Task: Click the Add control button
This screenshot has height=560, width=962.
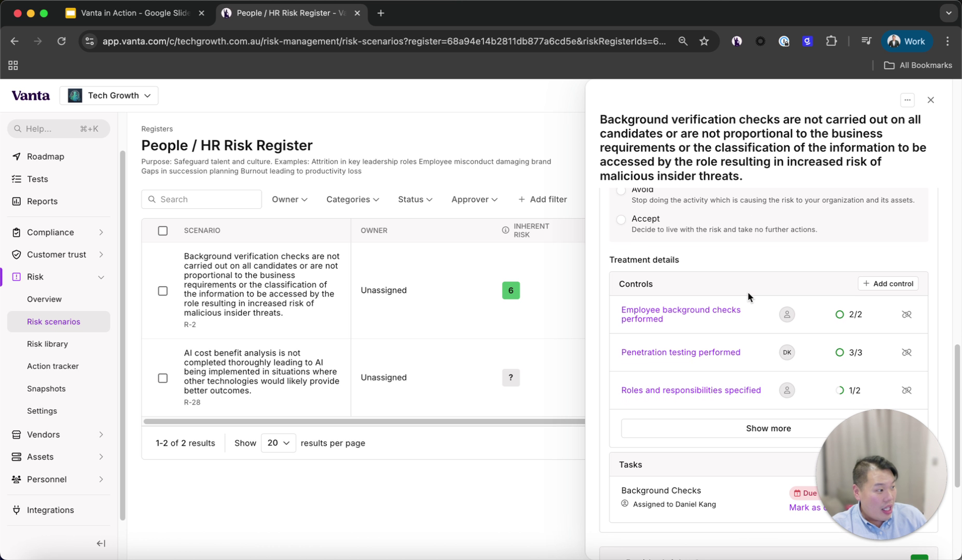Action: 888,284
